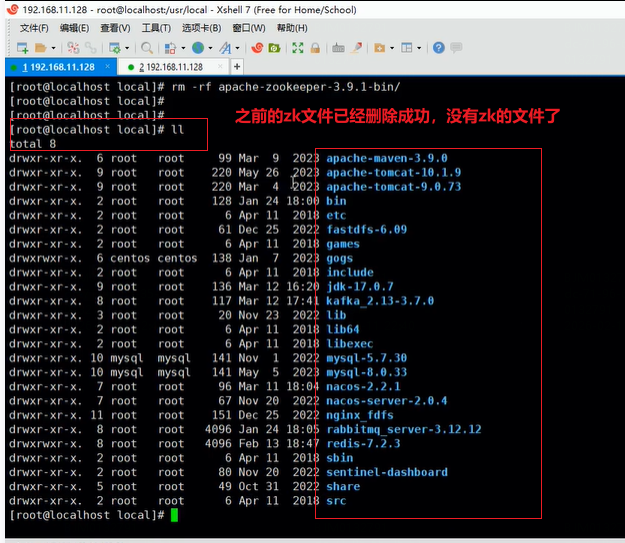The image size is (625, 543).
Task: Expand the globe encoding dropdown arrow
Action: pyautogui.click(x=210, y=48)
